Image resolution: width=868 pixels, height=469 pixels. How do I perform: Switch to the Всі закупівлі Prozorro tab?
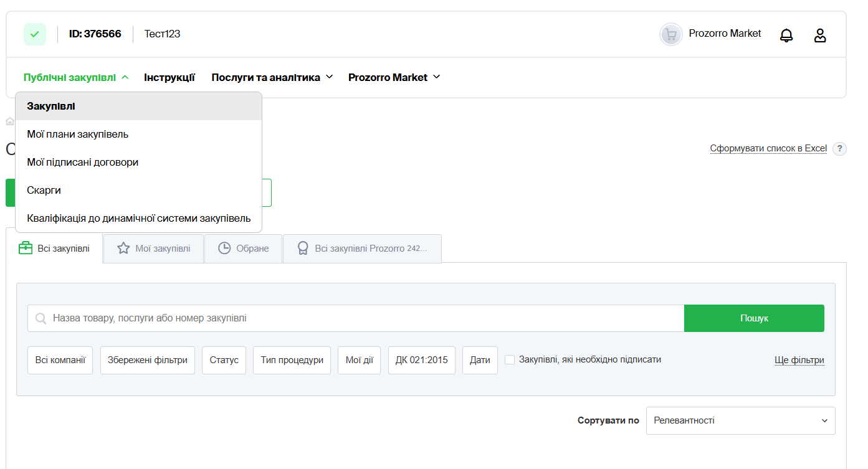[x=363, y=249]
